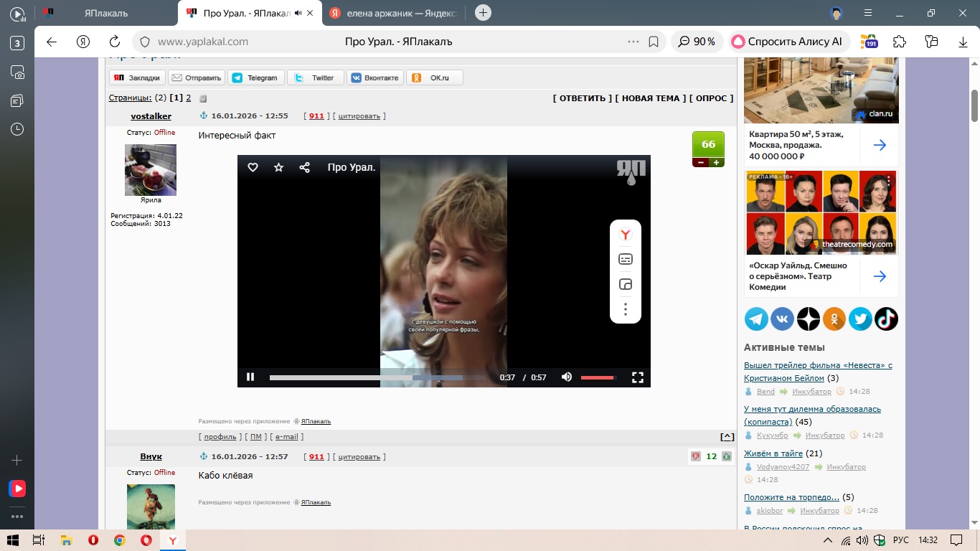This screenshot has width=980, height=551.
Task: Open the TikTok social icon
Action: [x=886, y=319]
